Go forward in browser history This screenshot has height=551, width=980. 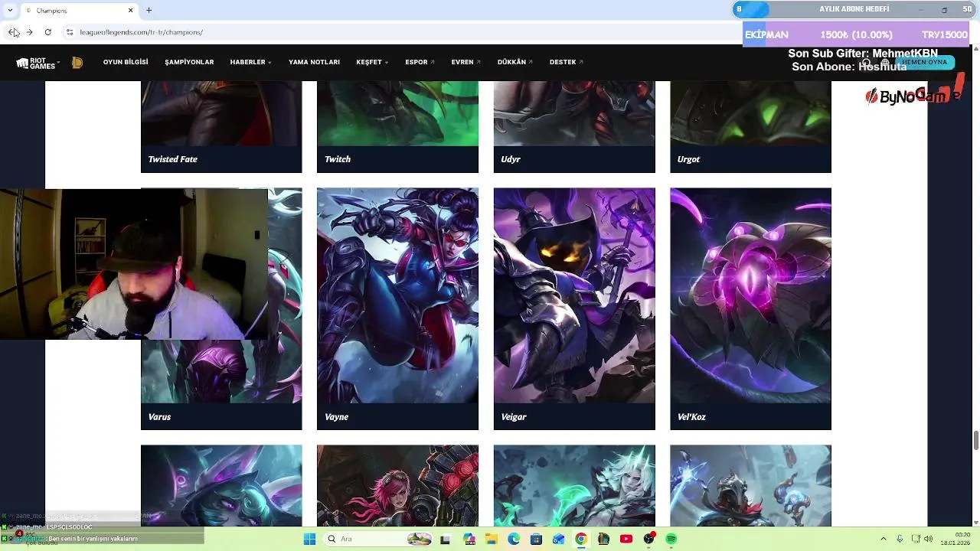point(29,32)
